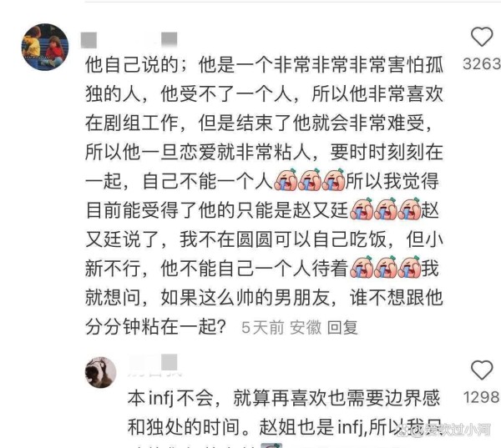
Task: Open the infj replier's round avatar
Action: (100, 372)
